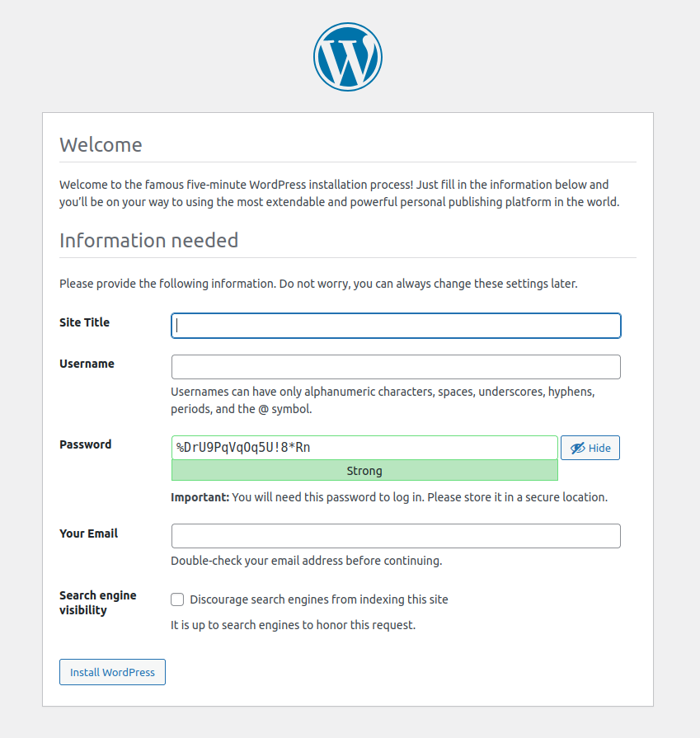Focus the Site Title text field

click(396, 326)
